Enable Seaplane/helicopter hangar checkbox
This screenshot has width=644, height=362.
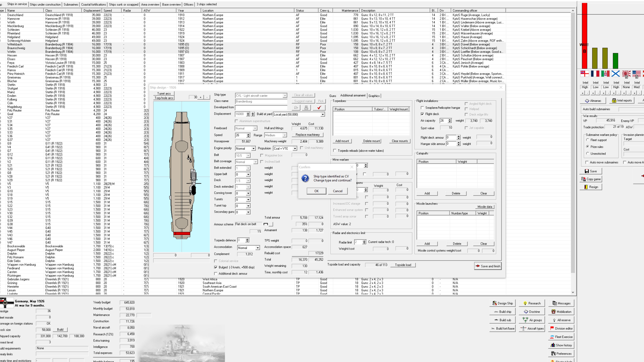coord(422,108)
